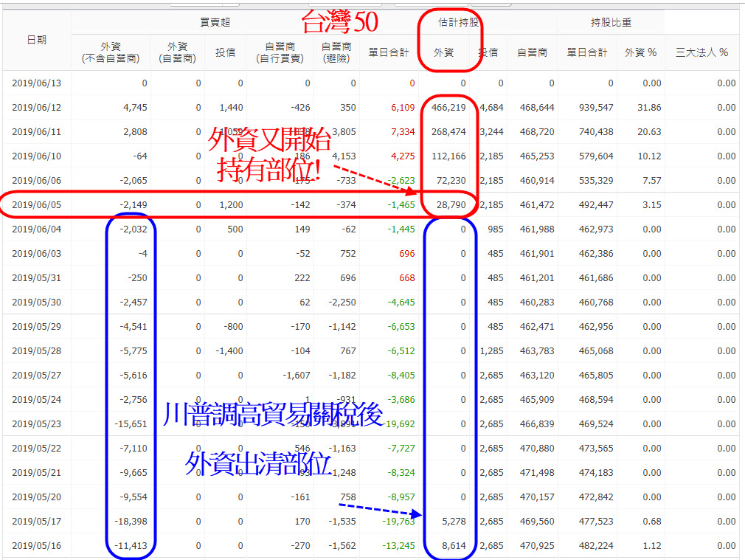Select the 2019/05/23 date cell

tap(37, 424)
